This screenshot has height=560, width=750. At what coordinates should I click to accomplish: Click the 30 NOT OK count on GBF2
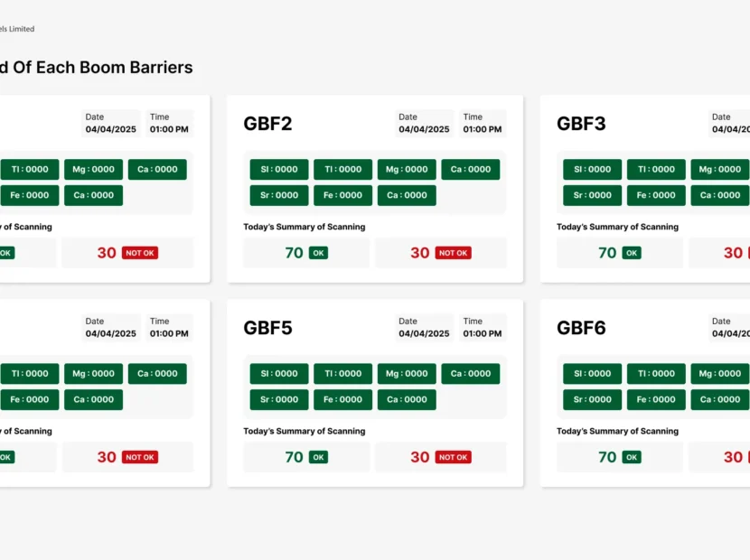coord(420,253)
